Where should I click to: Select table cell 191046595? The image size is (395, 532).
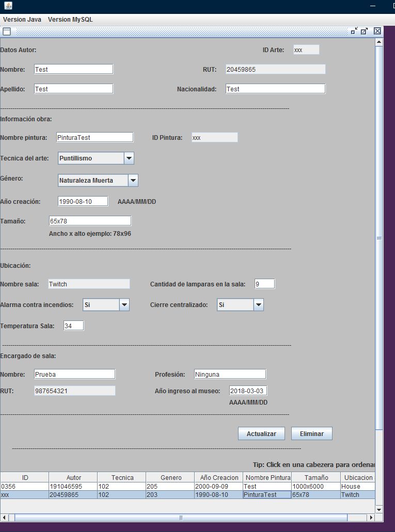pos(73,486)
